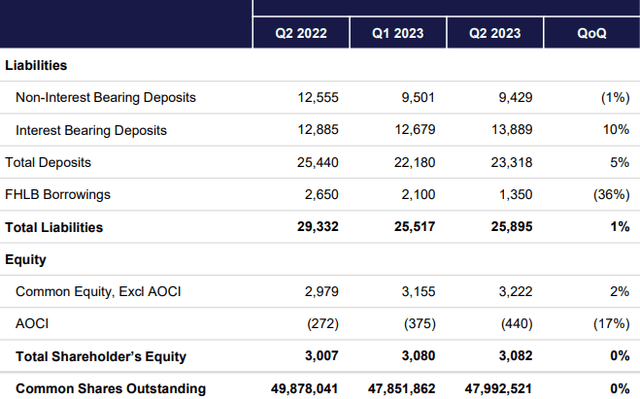Click the 10% QoQ value
Screen dimensions: 640x399
pyautogui.click(x=616, y=130)
